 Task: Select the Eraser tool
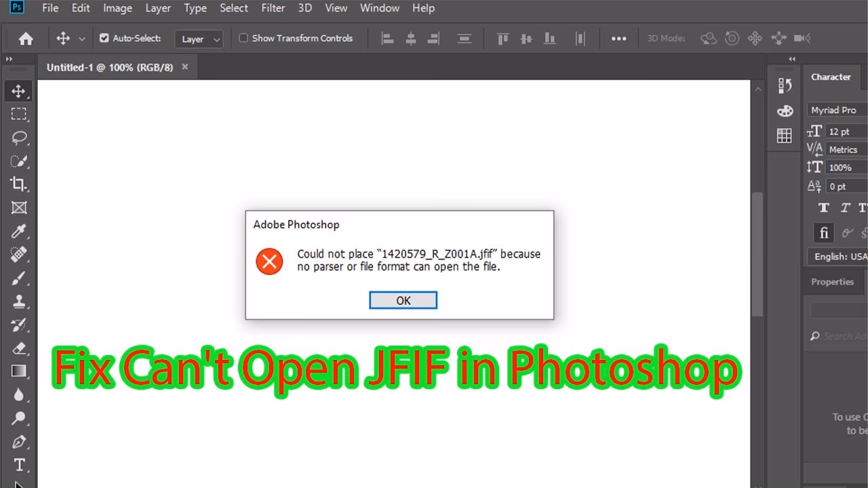point(19,348)
